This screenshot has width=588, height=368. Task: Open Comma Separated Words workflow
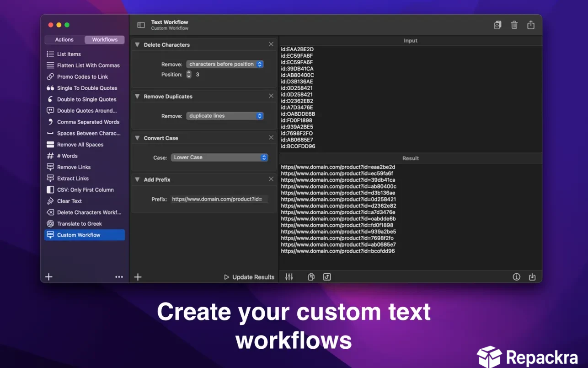tap(85, 122)
